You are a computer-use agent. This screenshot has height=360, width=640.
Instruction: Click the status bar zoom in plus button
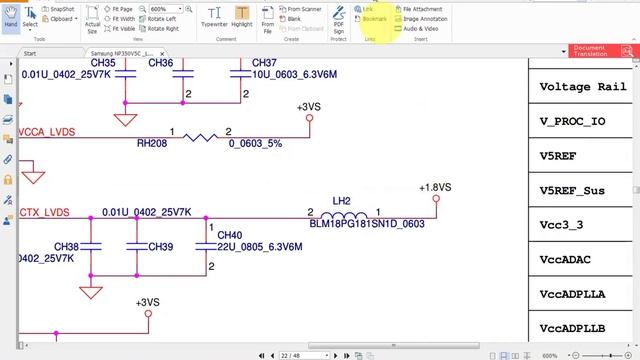(x=628, y=356)
